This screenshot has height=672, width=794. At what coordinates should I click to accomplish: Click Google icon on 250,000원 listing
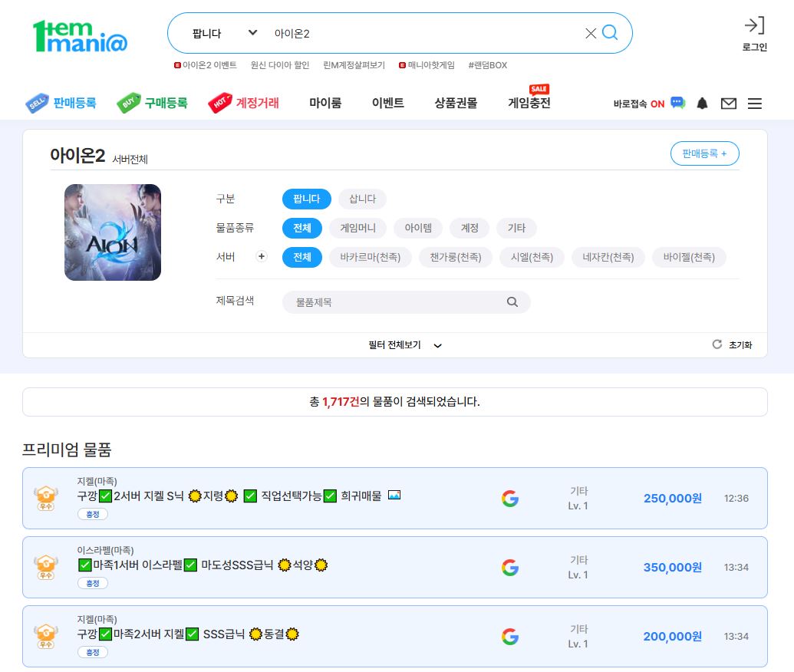[x=510, y=499]
